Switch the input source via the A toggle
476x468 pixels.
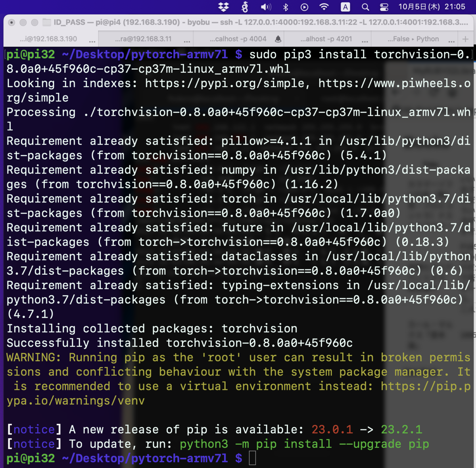(x=345, y=7)
